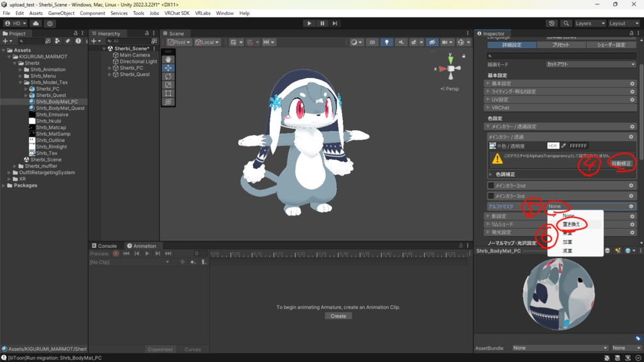Open the アルファマスク None dropdown
The width and height of the screenshot is (644, 362).
587,206
